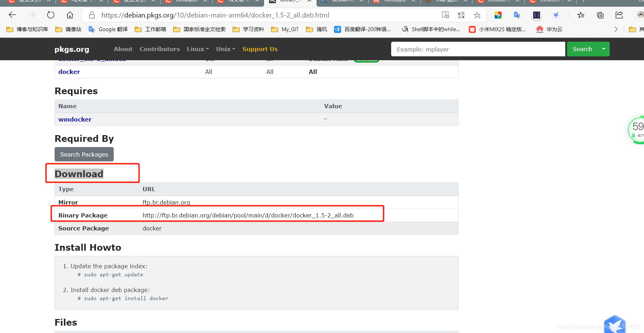Expand the Unix dropdown menu
644x333 pixels.
(226, 49)
